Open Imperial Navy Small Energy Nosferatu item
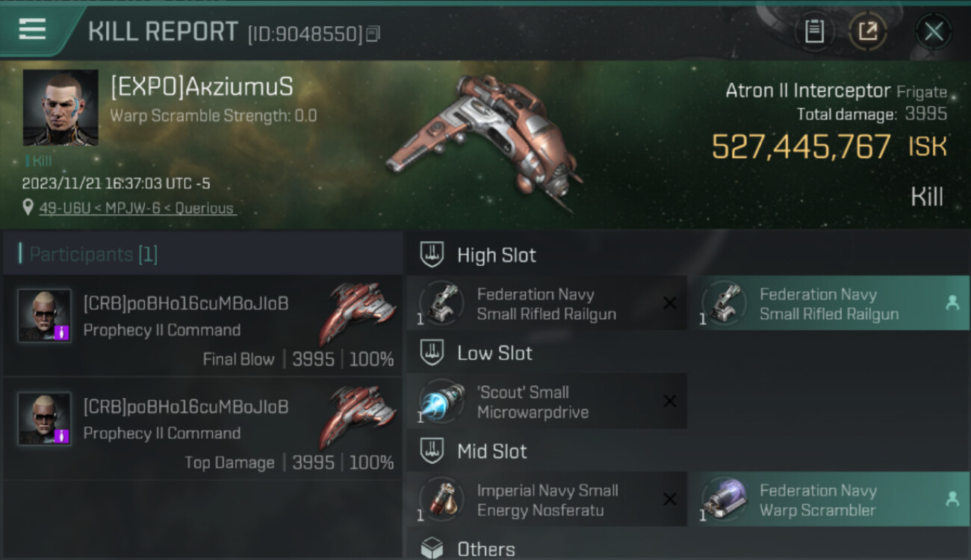This screenshot has width=971, height=560. tap(547, 500)
